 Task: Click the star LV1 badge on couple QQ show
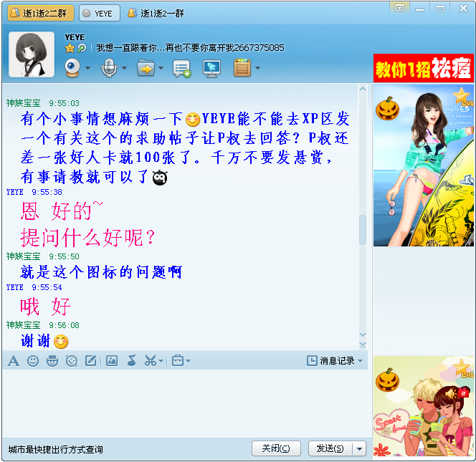(462, 368)
